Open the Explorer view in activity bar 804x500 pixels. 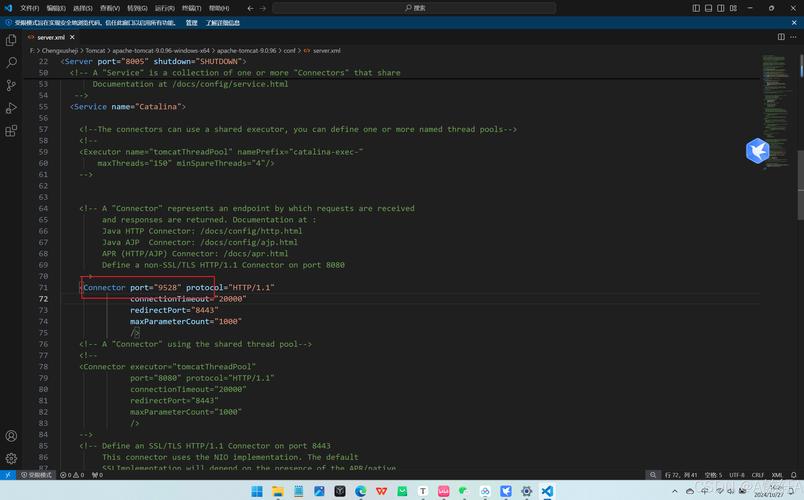pyautogui.click(x=11, y=40)
